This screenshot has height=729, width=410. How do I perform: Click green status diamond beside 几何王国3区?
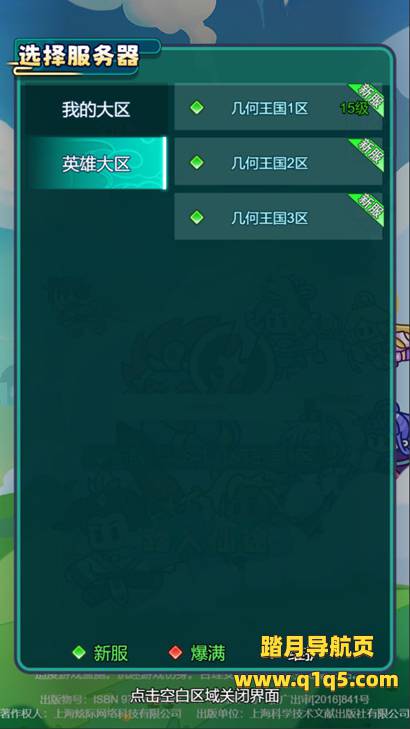click(197, 217)
